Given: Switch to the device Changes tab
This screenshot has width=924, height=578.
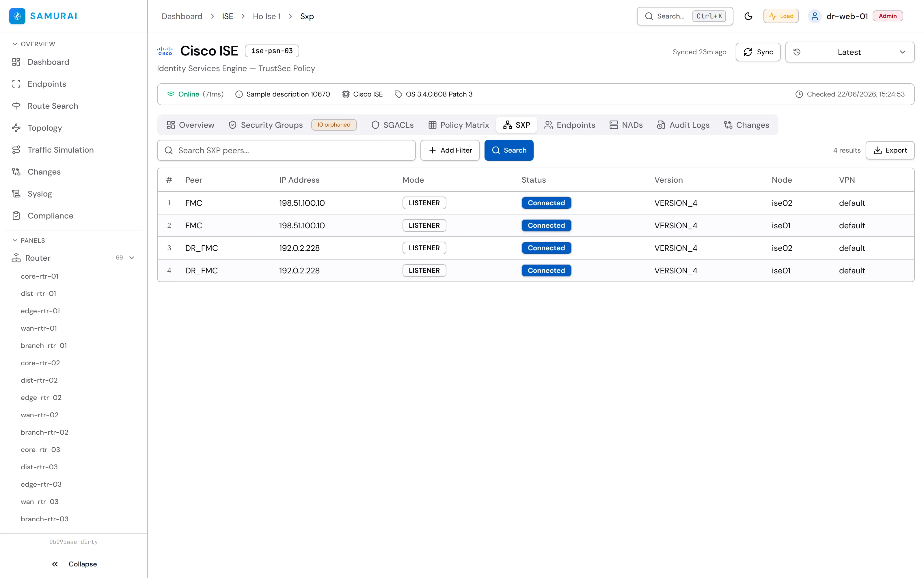Looking at the screenshot, I should coord(746,125).
